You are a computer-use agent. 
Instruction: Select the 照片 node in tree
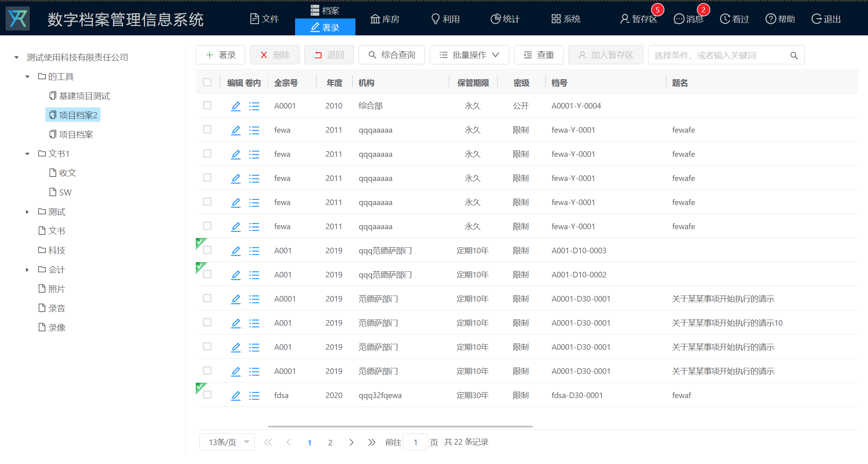coord(52,289)
